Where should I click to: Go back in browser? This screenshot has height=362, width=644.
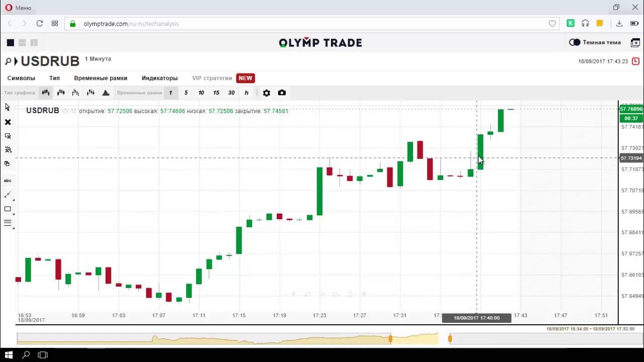10,24
